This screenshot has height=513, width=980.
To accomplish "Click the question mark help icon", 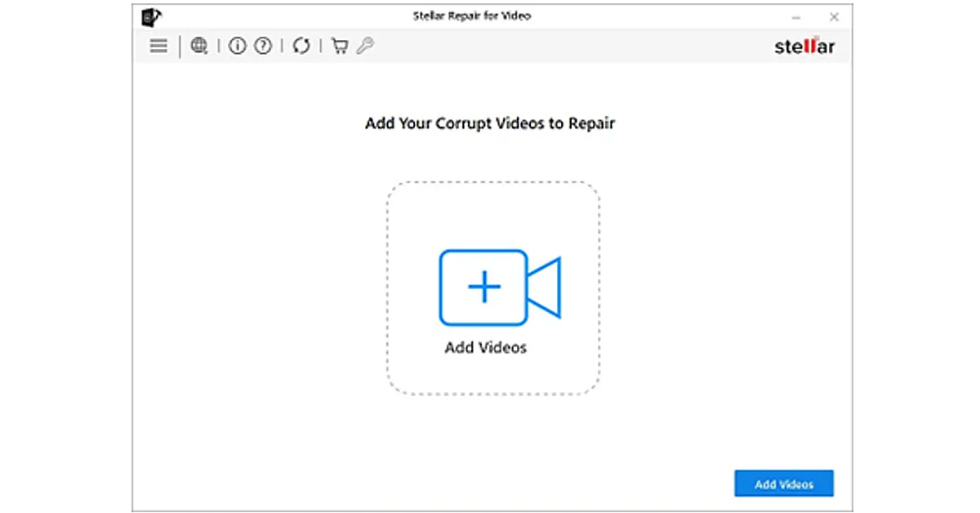I will click(262, 47).
